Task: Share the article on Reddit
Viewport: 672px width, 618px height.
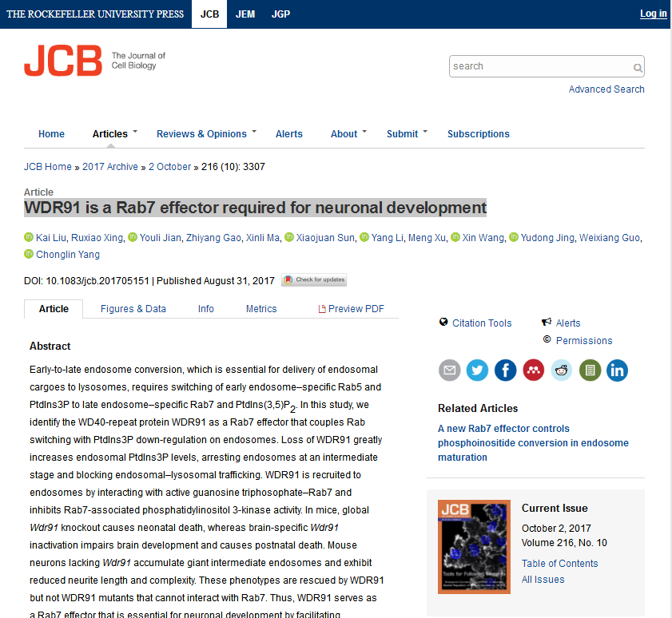Action: pos(562,370)
